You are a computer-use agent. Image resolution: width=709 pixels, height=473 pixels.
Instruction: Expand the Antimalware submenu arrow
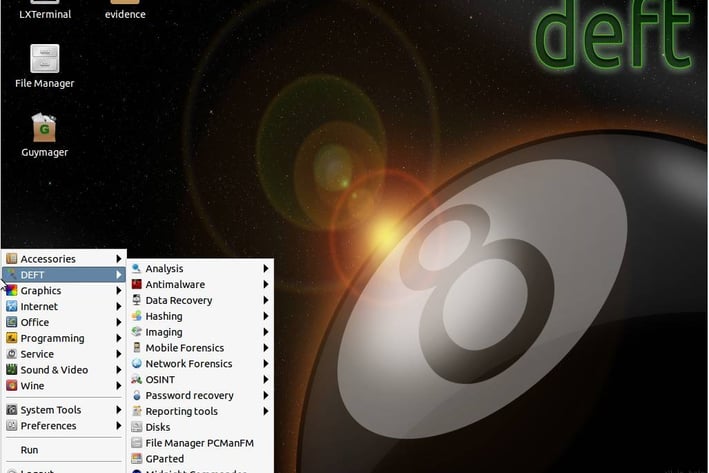pyautogui.click(x=266, y=284)
